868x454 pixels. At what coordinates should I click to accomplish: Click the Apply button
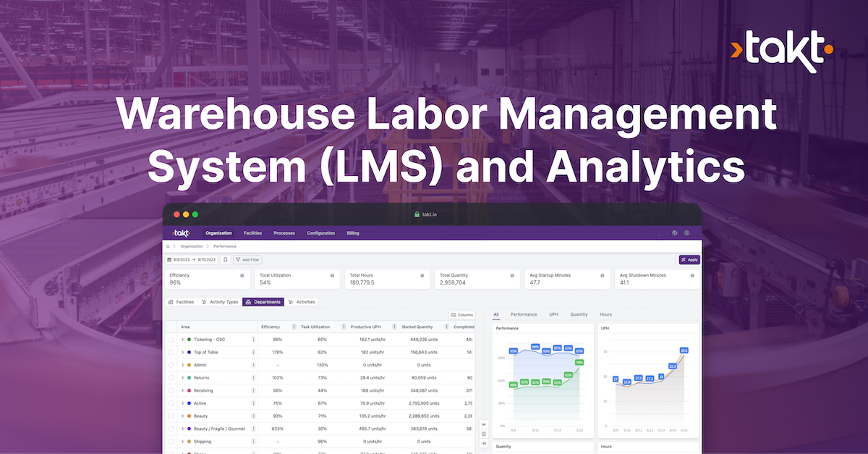(x=689, y=260)
